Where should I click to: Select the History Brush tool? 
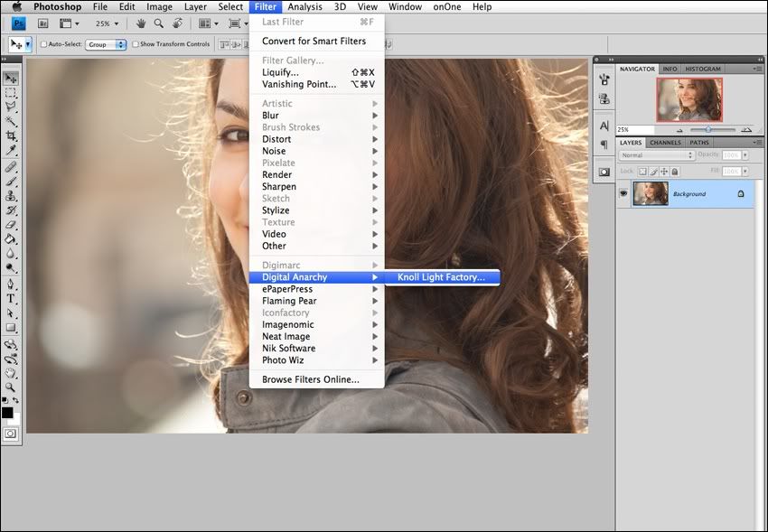11,210
